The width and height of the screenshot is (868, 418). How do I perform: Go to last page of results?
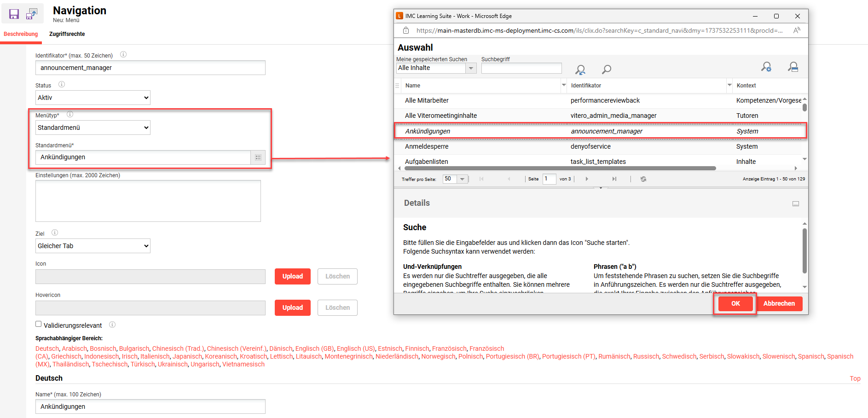[x=614, y=179]
